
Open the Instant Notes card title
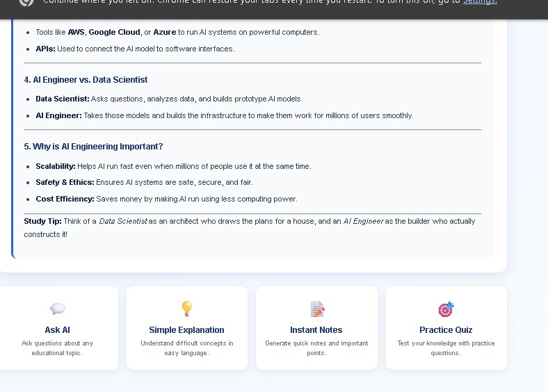316,330
